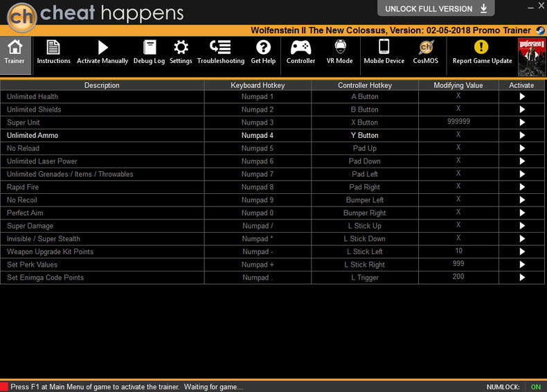Activate Rapid Fire cheat
The image size is (547, 392).
522,187
